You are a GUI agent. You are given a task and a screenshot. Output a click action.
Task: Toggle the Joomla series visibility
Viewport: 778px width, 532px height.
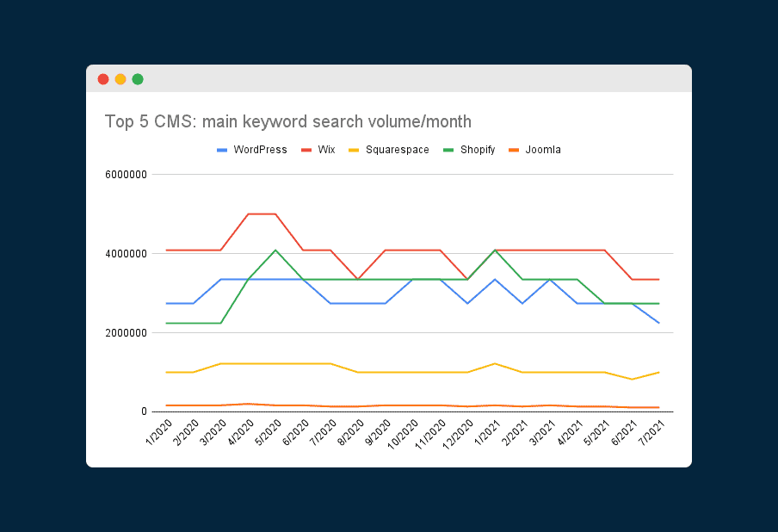pyautogui.click(x=546, y=149)
